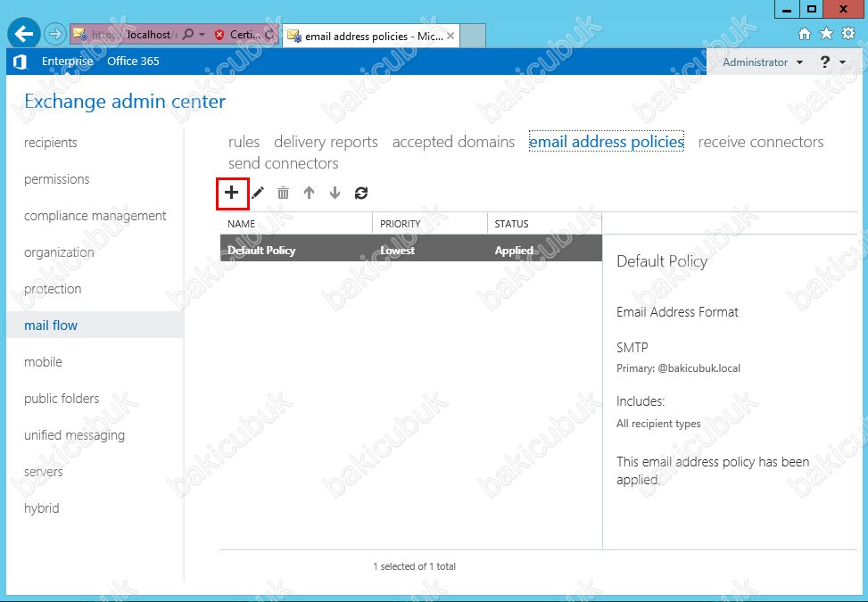Move policy down with down arrow
The height and width of the screenshot is (602, 868).
pos(335,194)
